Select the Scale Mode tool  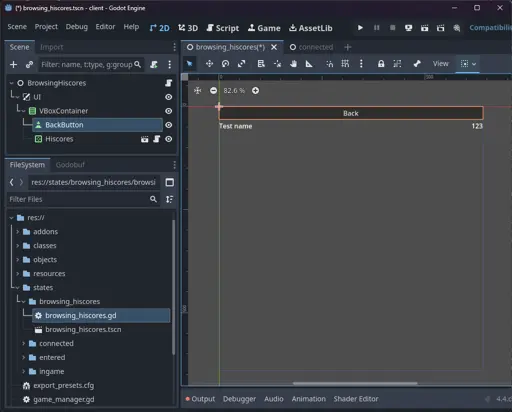[242, 64]
